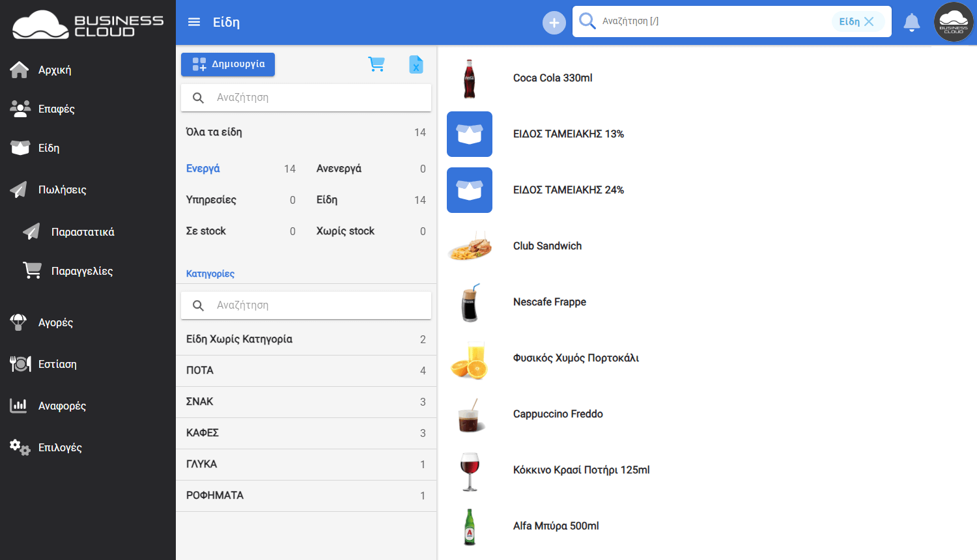Open the Business Cloud profile avatar

(954, 22)
